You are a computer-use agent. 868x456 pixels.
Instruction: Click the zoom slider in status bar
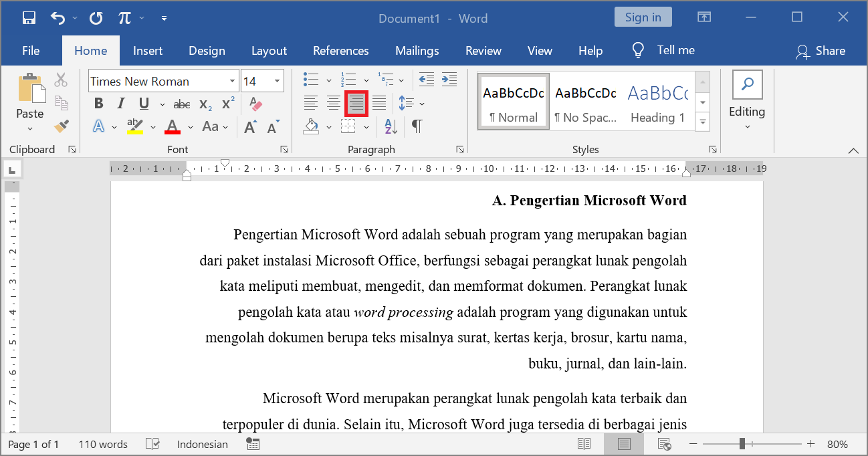tap(752, 444)
